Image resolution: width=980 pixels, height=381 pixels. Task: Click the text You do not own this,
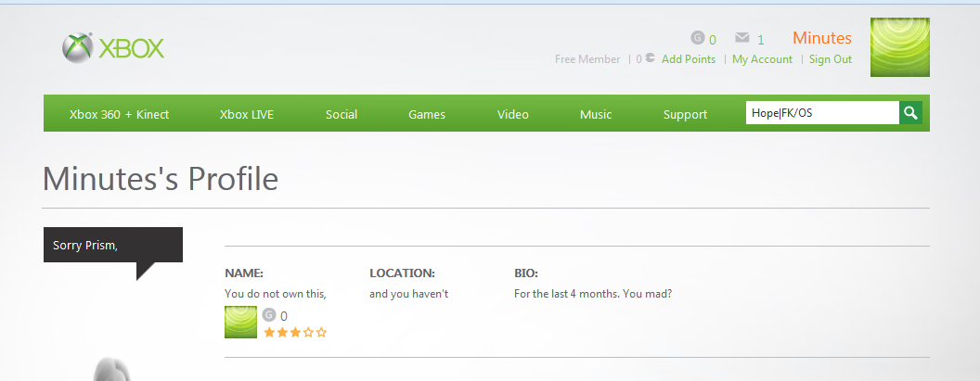[x=275, y=294]
